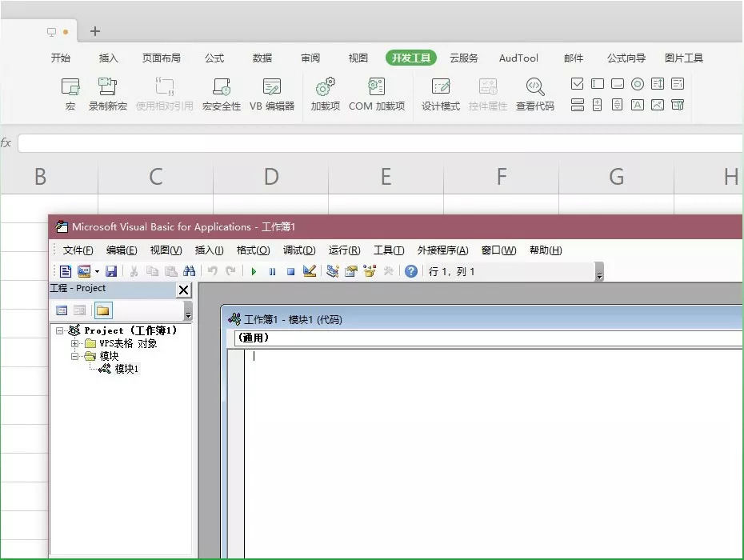The height and width of the screenshot is (560, 744).
Task: Select the 设计模式 (Design Mode) icon
Action: (x=439, y=88)
